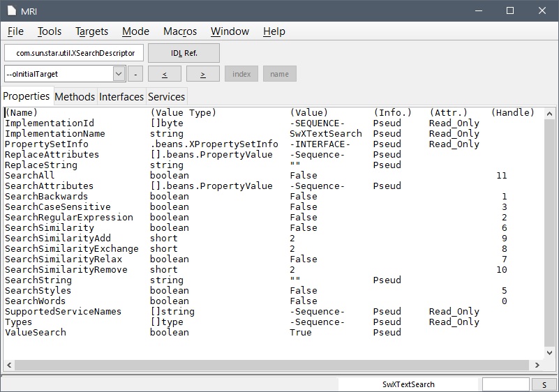559x392 pixels.
Task: Click the IDL Ref. button
Action: pos(184,53)
